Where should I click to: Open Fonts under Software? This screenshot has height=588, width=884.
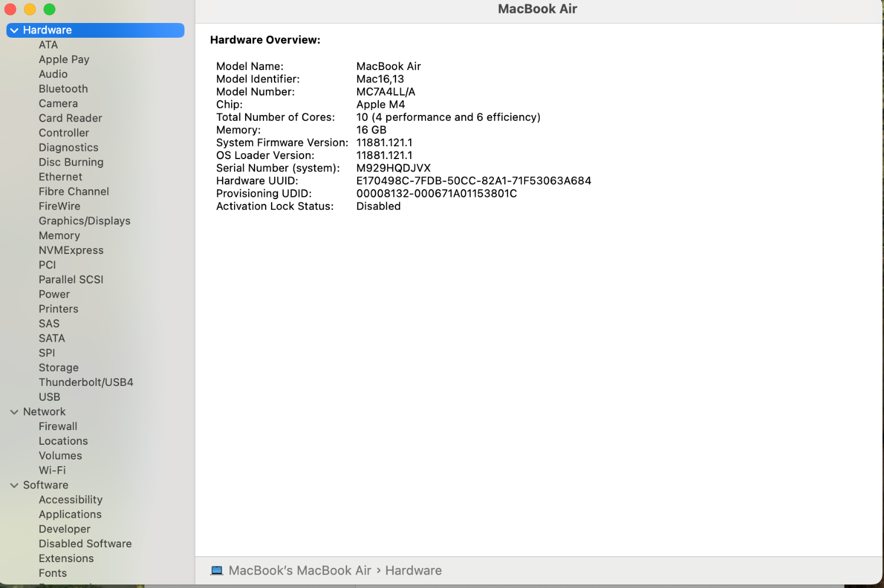click(52, 573)
